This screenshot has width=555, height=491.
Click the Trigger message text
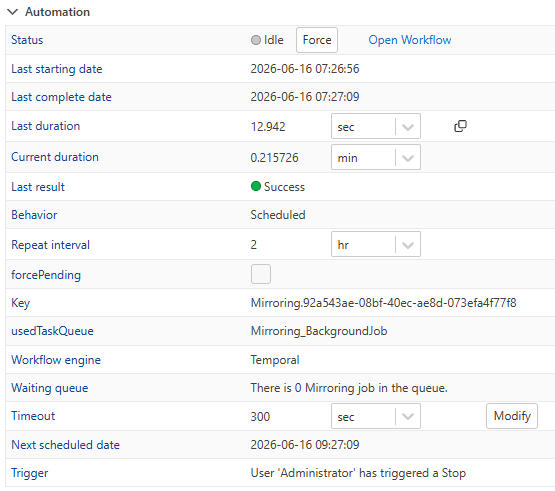(358, 473)
